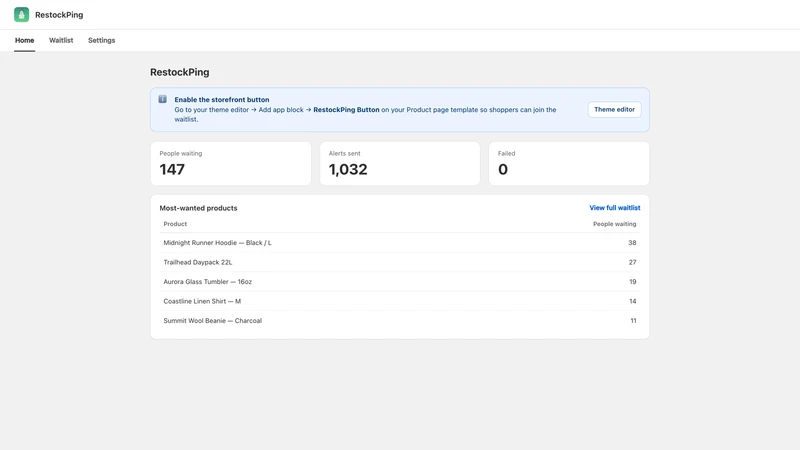Click the RestockPing page title heading
This screenshot has height=450, width=800.
tap(180, 72)
